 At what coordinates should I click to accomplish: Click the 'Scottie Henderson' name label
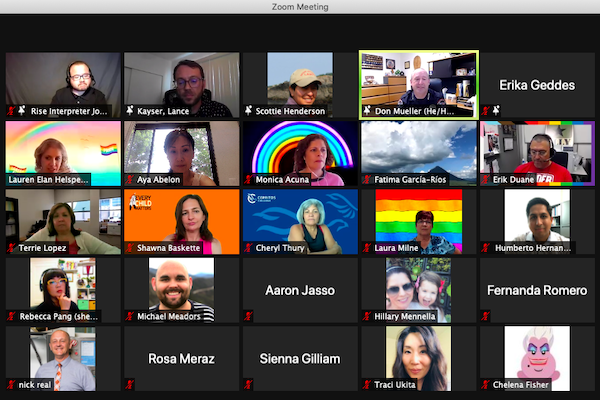point(290,111)
